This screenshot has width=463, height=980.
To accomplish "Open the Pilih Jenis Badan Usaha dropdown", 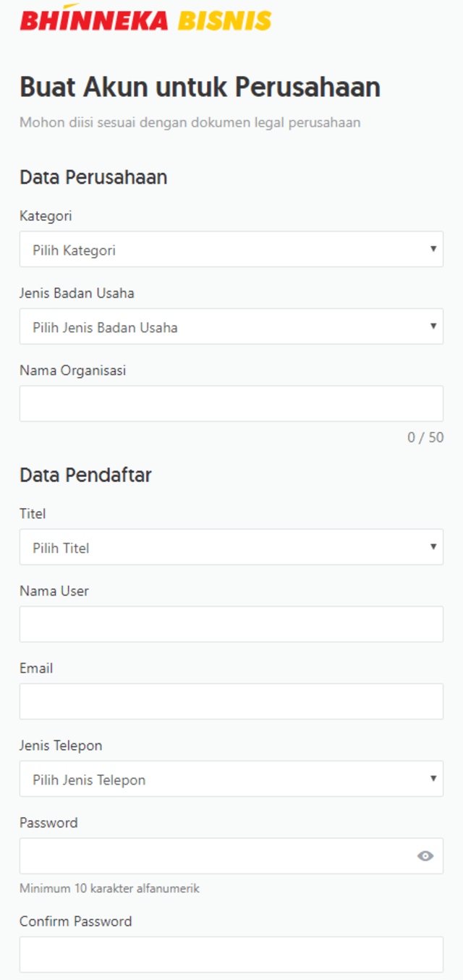I will (231, 326).
